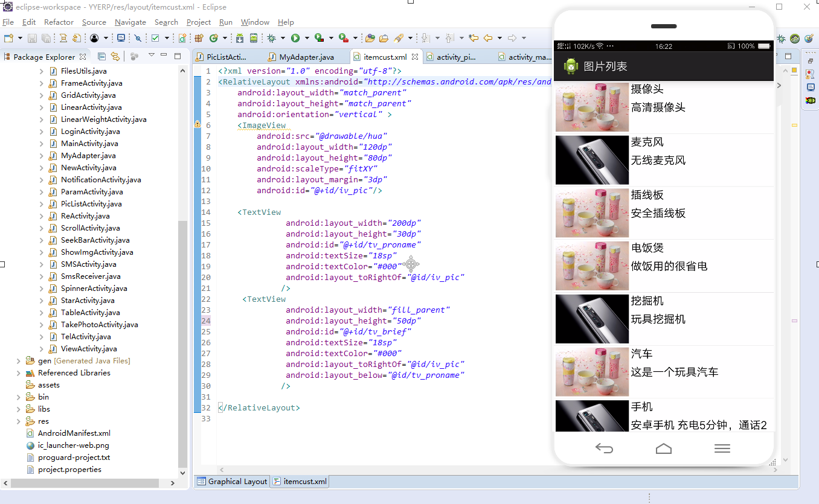The image size is (819, 504).
Task: Collapse All in Package Explorer
Action: pyautogui.click(x=101, y=57)
